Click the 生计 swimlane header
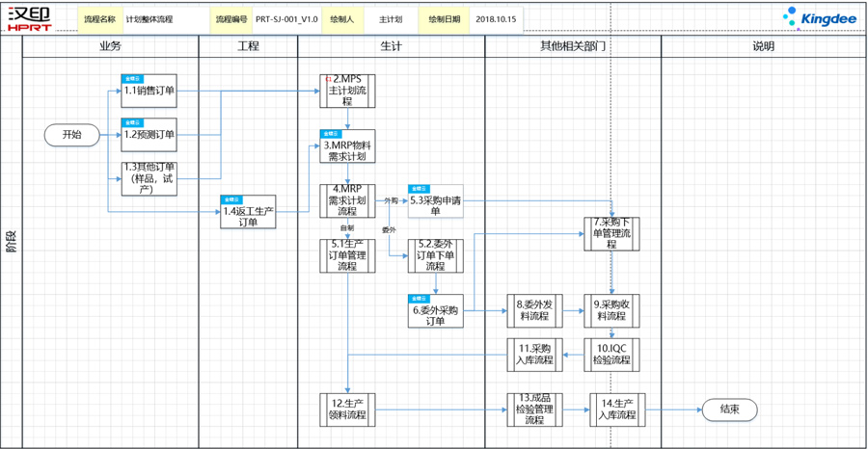 [x=391, y=46]
